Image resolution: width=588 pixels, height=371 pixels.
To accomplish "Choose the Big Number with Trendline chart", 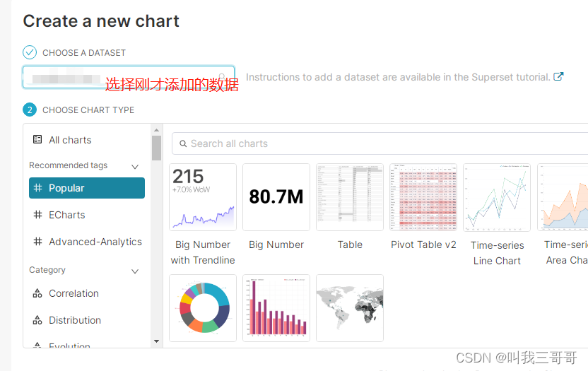I will coord(203,197).
